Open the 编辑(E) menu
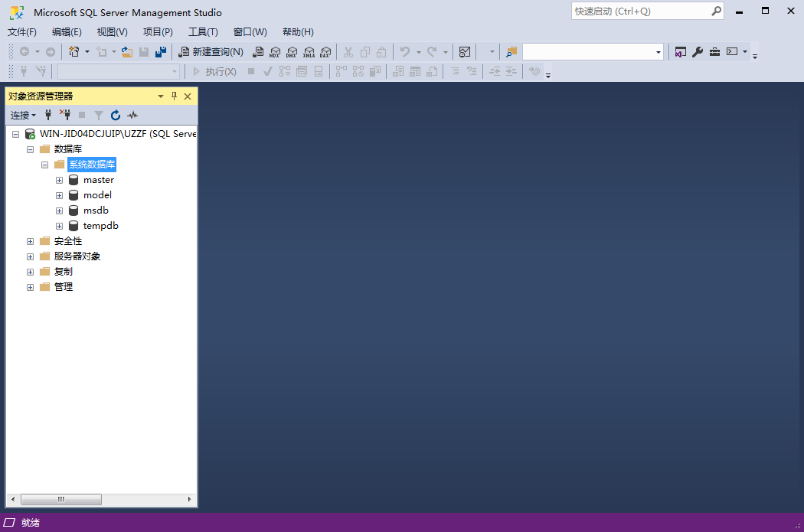 pos(67,32)
